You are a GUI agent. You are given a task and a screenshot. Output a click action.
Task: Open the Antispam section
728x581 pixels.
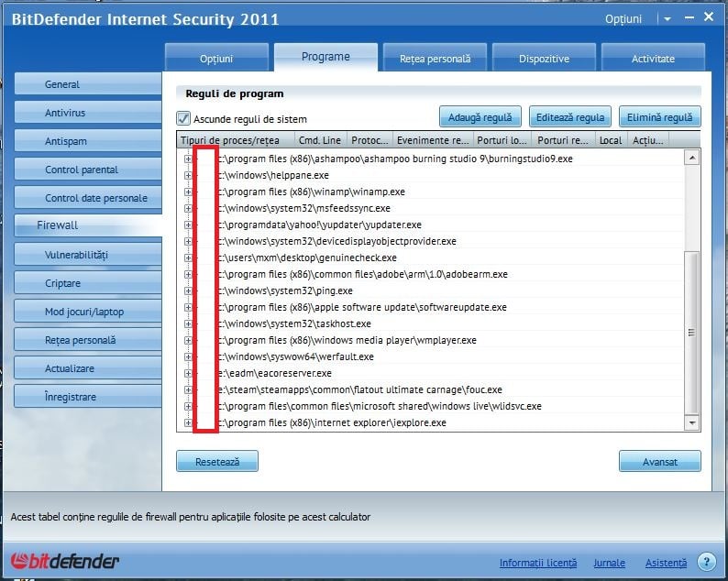coord(88,141)
